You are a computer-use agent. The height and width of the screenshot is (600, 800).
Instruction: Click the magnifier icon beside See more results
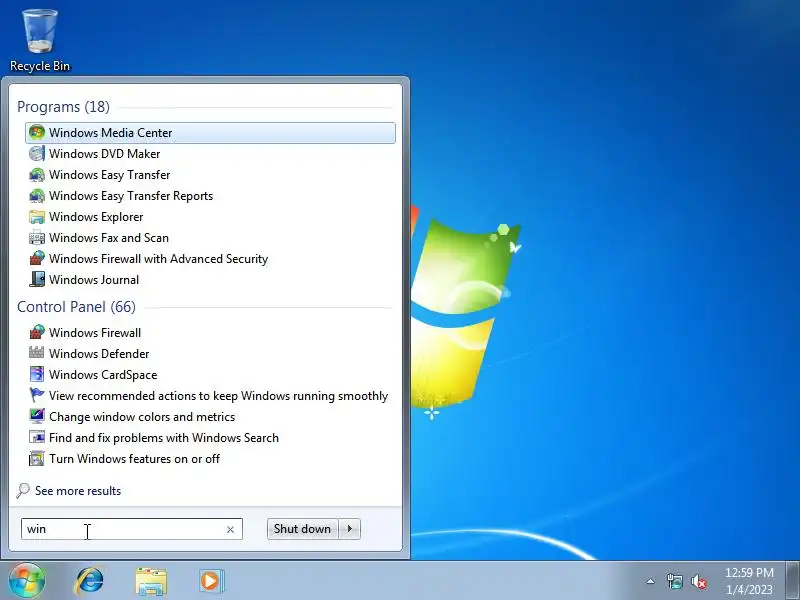23,491
